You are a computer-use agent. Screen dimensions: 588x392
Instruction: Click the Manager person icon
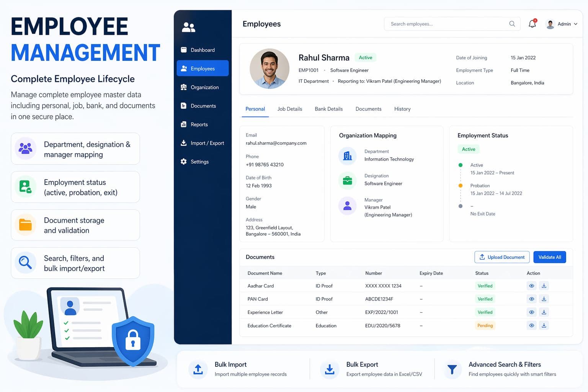tap(348, 206)
